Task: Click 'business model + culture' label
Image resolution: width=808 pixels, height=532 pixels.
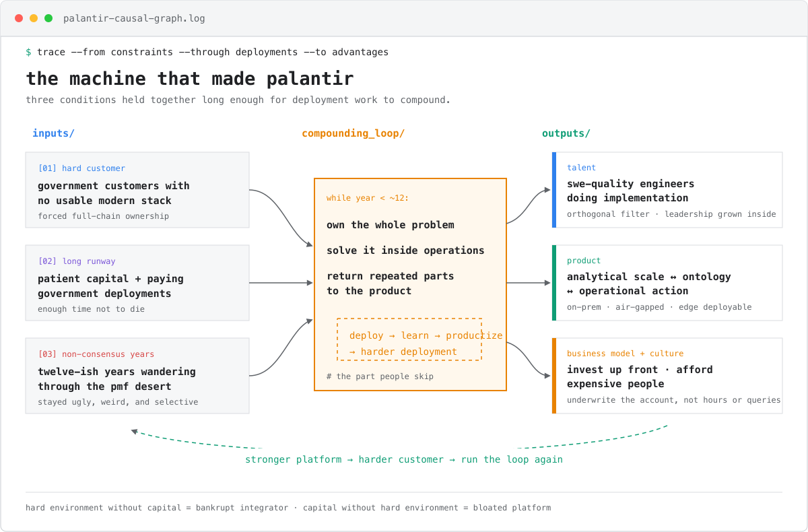Action: click(x=625, y=354)
